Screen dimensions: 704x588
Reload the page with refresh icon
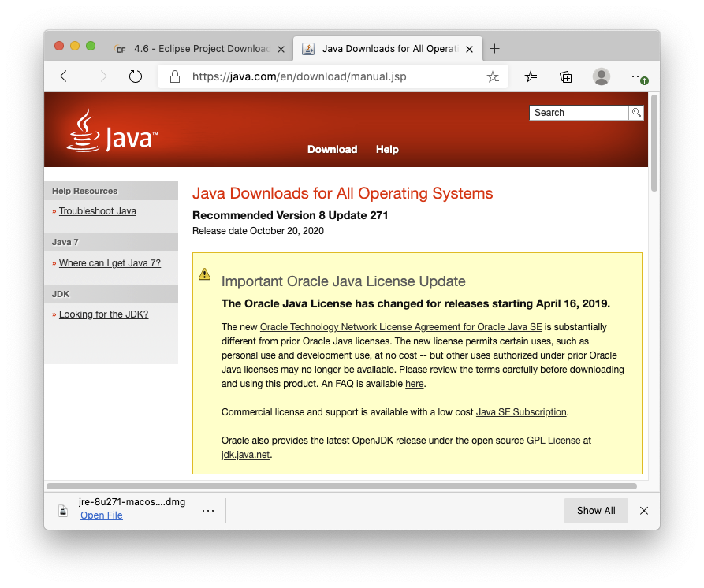[135, 76]
